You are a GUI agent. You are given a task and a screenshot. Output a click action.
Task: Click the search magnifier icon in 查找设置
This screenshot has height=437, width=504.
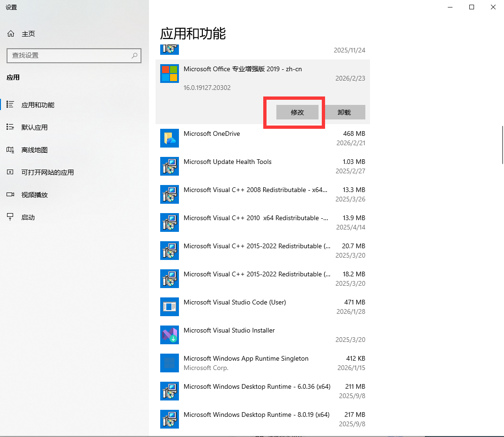pos(134,56)
